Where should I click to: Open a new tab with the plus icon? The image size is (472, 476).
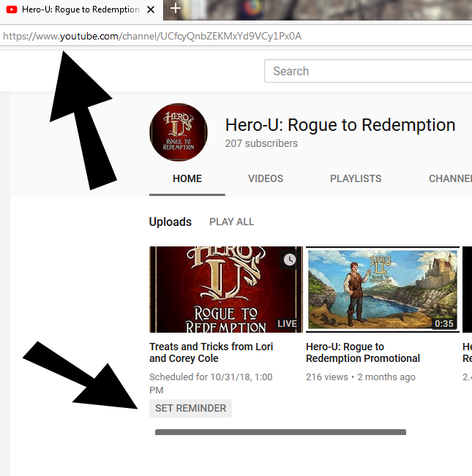click(x=176, y=8)
